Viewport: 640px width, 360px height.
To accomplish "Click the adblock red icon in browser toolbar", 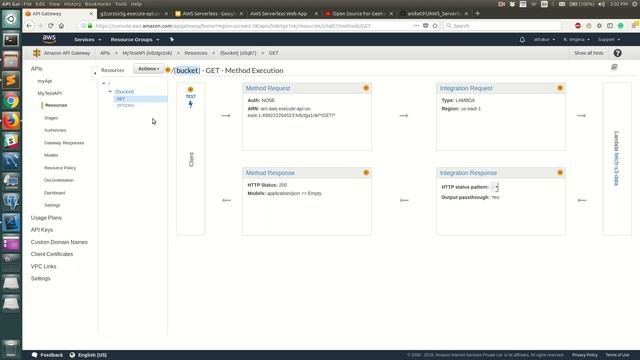I will pos(578,25).
